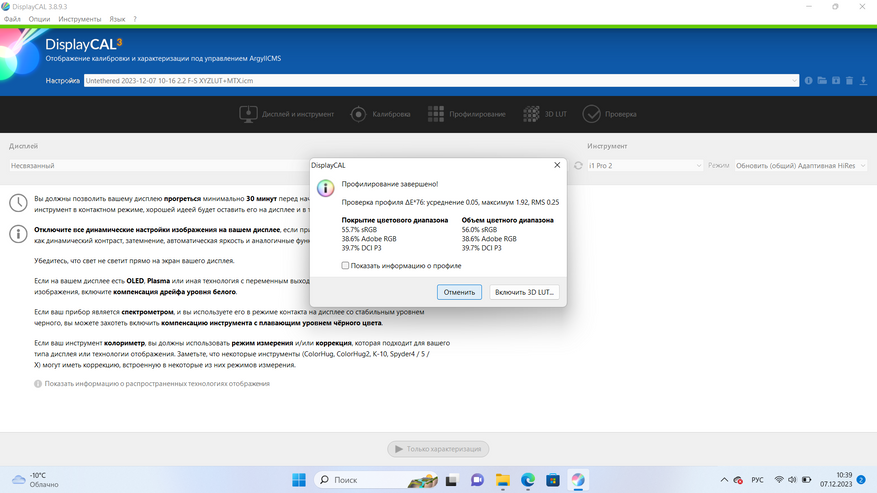
Task: Open the 3D LUT tab
Action: pos(545,114)
